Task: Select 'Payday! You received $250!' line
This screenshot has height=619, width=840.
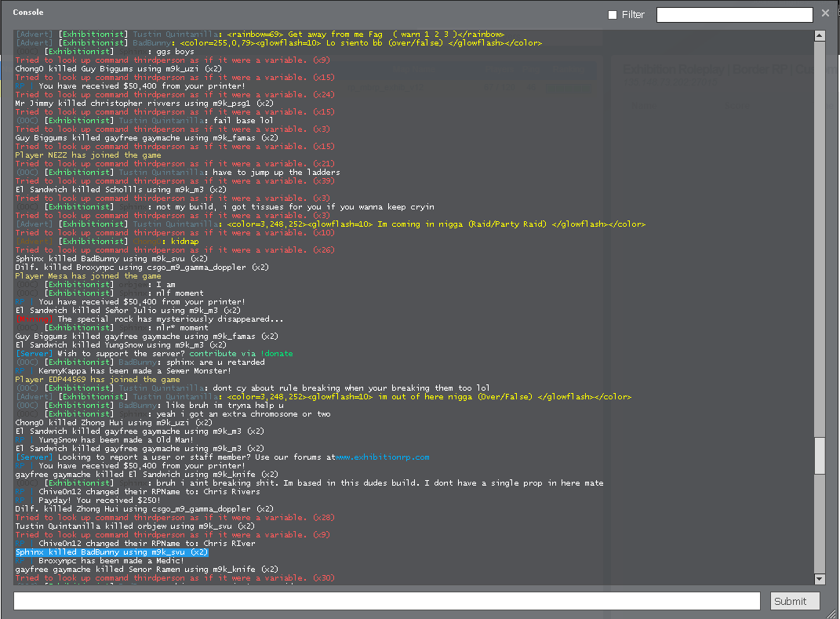Action: click(x=88, y=501)
